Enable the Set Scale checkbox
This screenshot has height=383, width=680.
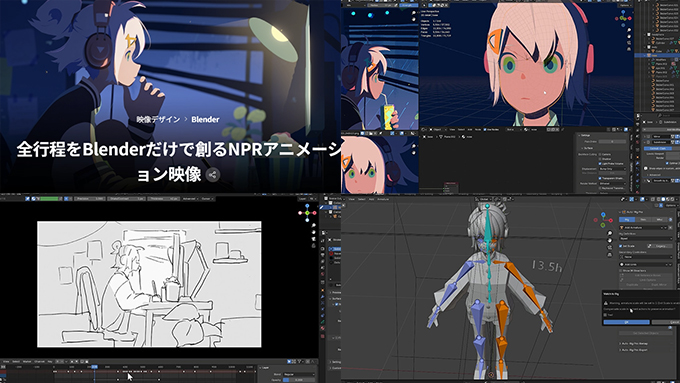pyautogui.click(x=621, y=246)
